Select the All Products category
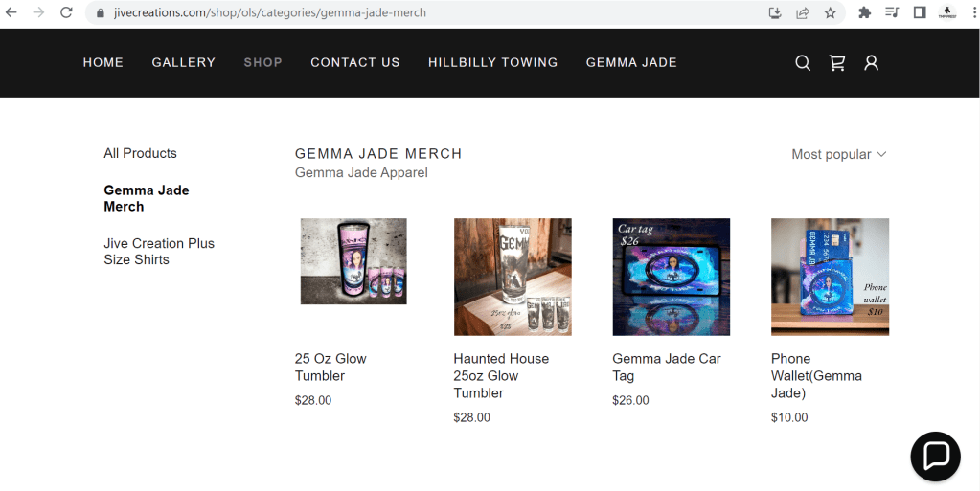This screenshot has width=980, height=491. (140, 153)
